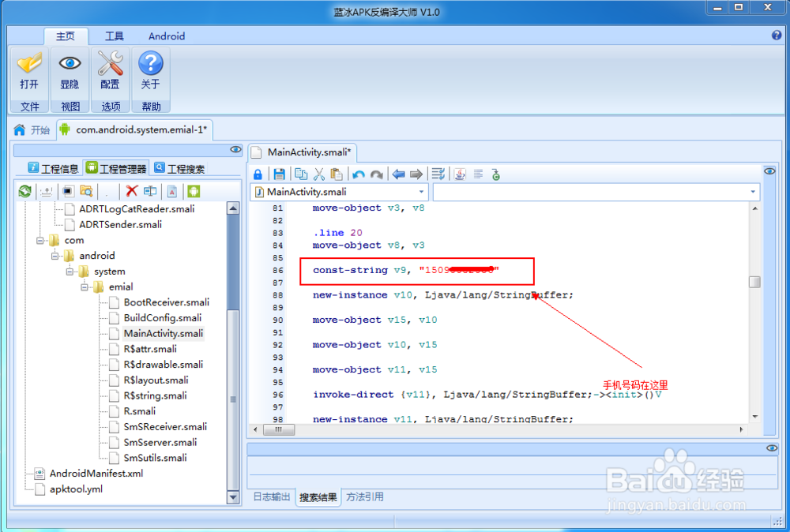Image resolution: width=790 pixels, height=532 pixels.
Task: Toggle the eye icon of project panel
Action: point(235,149)
